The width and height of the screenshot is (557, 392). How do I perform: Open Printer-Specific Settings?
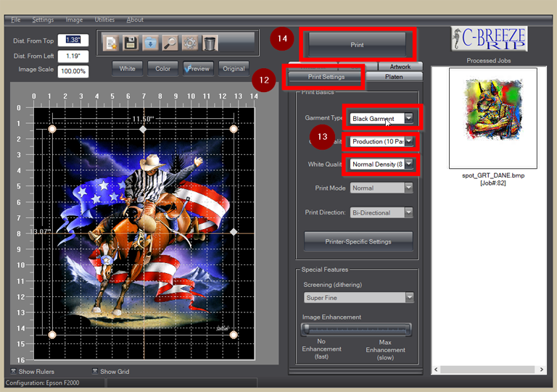pyautogui.click(x=358, y=241)
